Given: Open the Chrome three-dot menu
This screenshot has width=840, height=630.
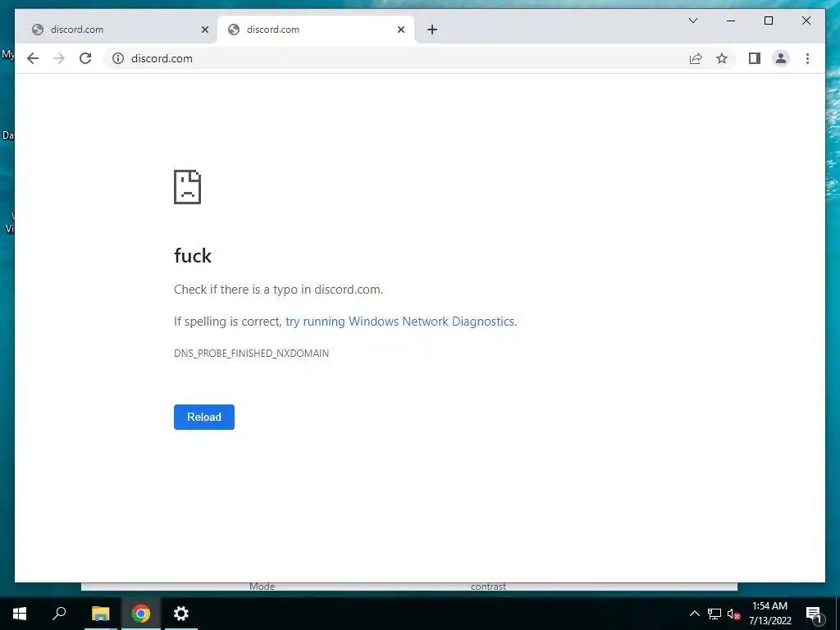Looking at the screenshot, I should click(807, 58).
